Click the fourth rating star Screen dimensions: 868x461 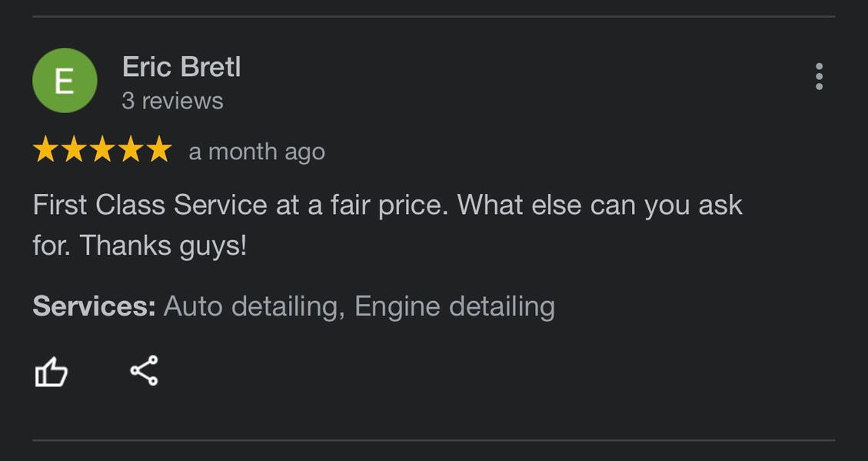[131, 150]
